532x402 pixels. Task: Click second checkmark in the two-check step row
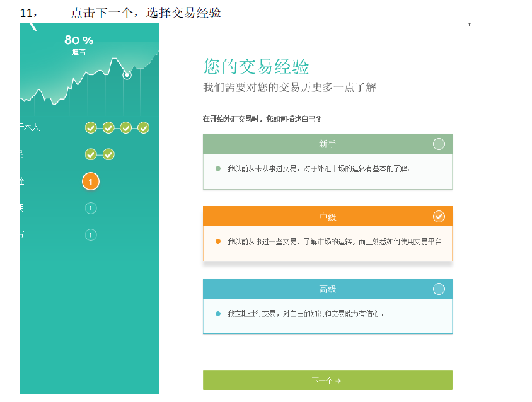(108, 154)
